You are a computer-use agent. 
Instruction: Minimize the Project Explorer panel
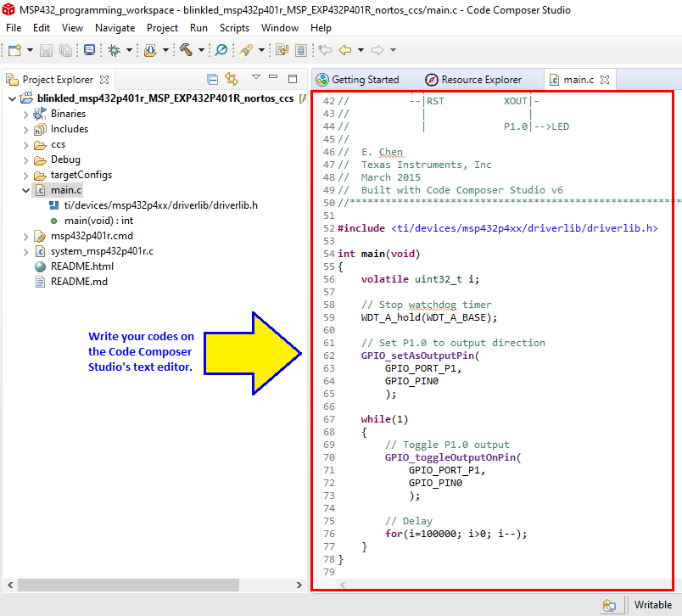click(273, 78)
